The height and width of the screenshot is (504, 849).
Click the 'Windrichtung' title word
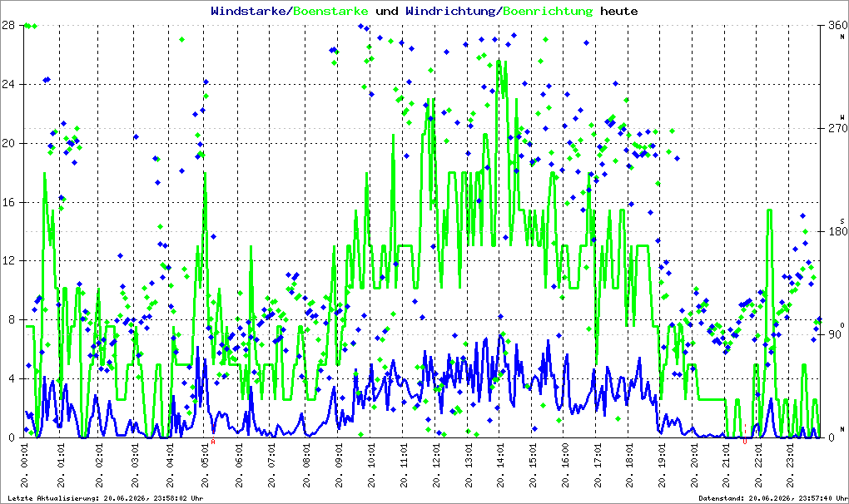(451, 11)
